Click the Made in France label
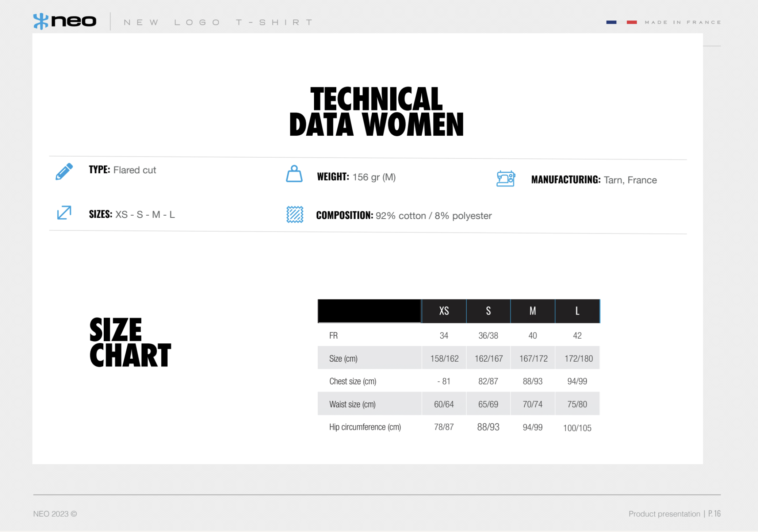 (x=683, y=22)
